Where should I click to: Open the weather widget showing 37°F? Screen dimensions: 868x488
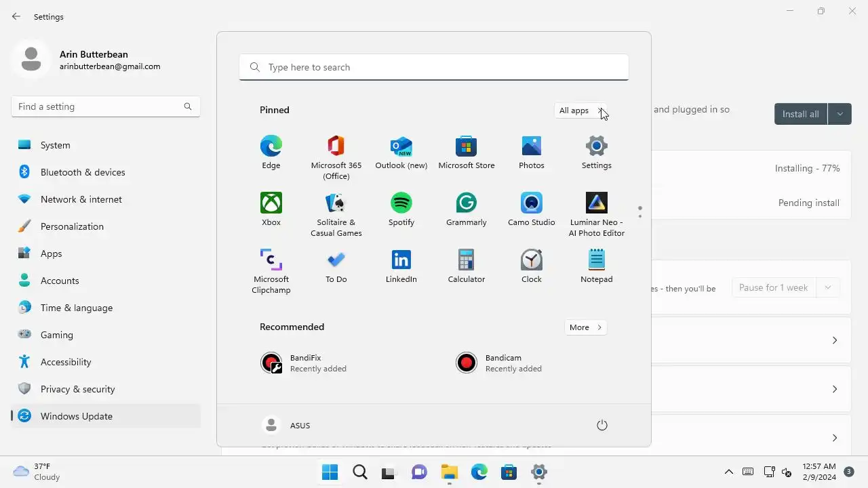(x=38, y=472)
